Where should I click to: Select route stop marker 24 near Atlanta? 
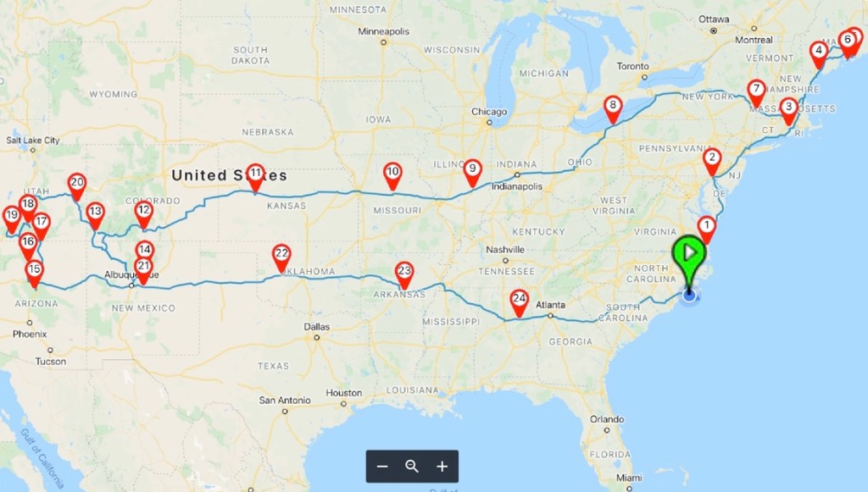pos(519,303)
